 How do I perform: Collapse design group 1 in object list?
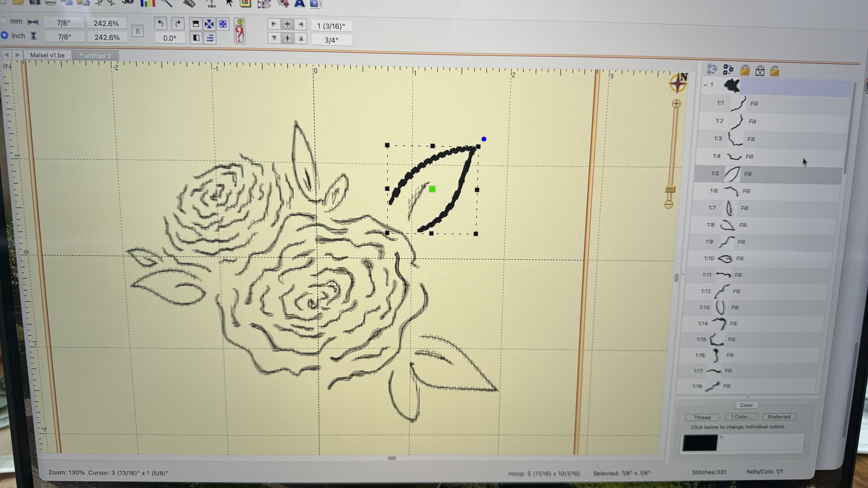point(705,85)
